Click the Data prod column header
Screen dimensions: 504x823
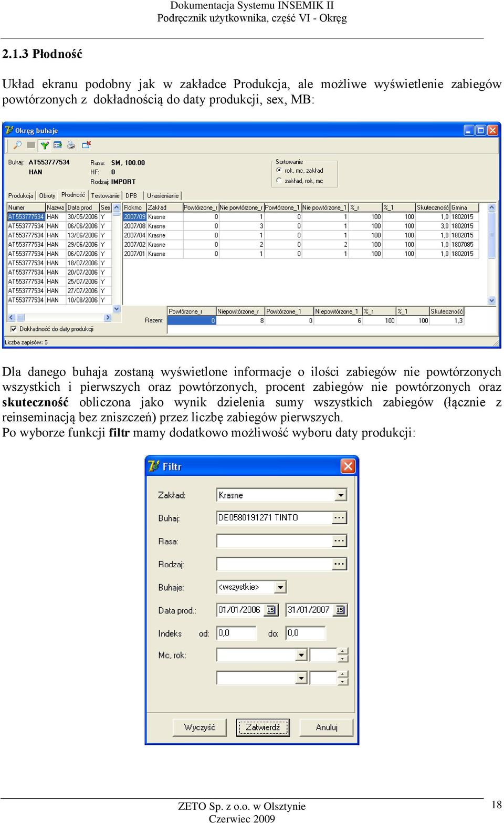pyautogui.click(x=82, y=207)
